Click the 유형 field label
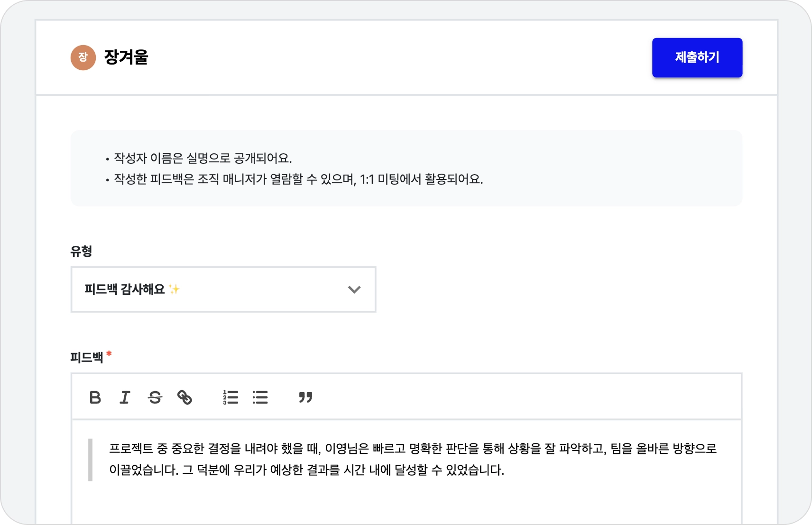Viewport: 812px width, 525px height. [81, 251]
